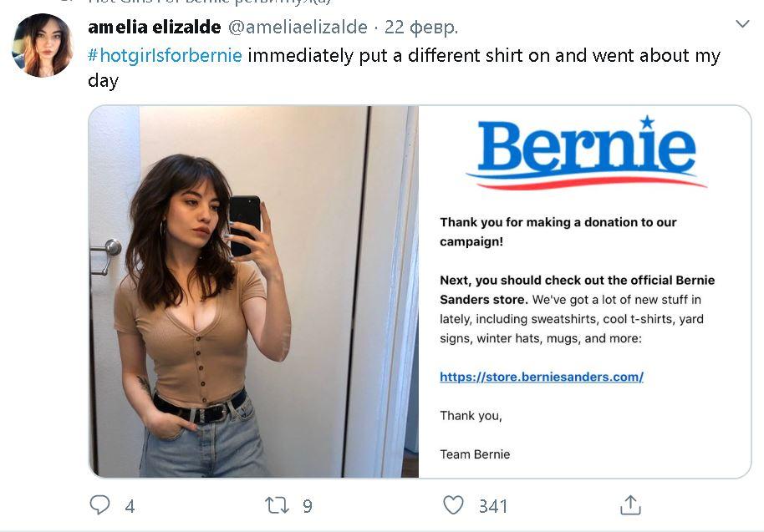The image size is (764, 532).
Task: Click the donation thank-you heading in email image
Action: point(558,231)
